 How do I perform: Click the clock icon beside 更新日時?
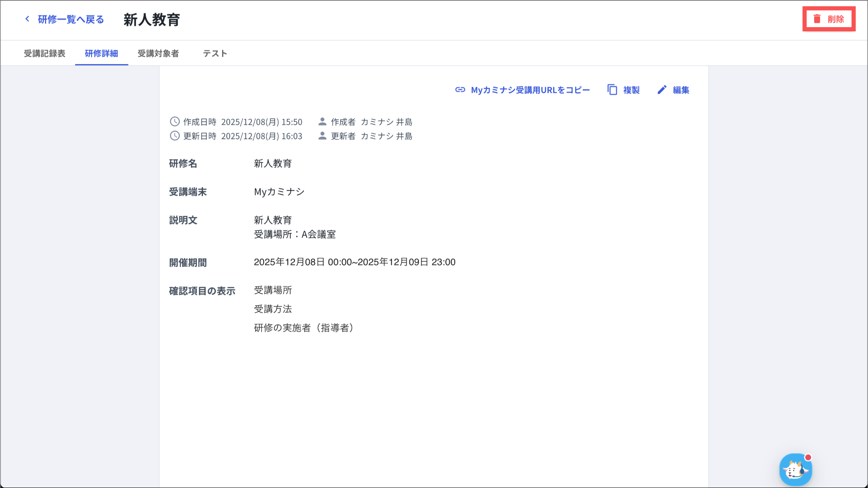[x=175, y=136]
